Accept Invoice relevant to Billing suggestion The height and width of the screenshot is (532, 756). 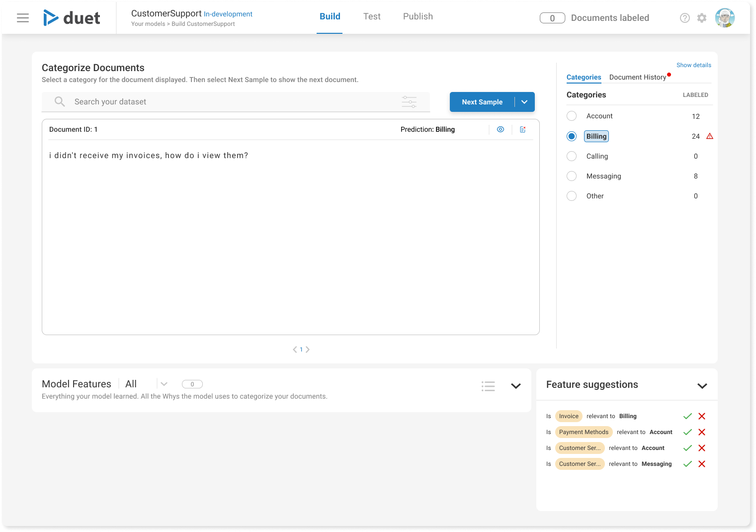click(x=687, y=416)
